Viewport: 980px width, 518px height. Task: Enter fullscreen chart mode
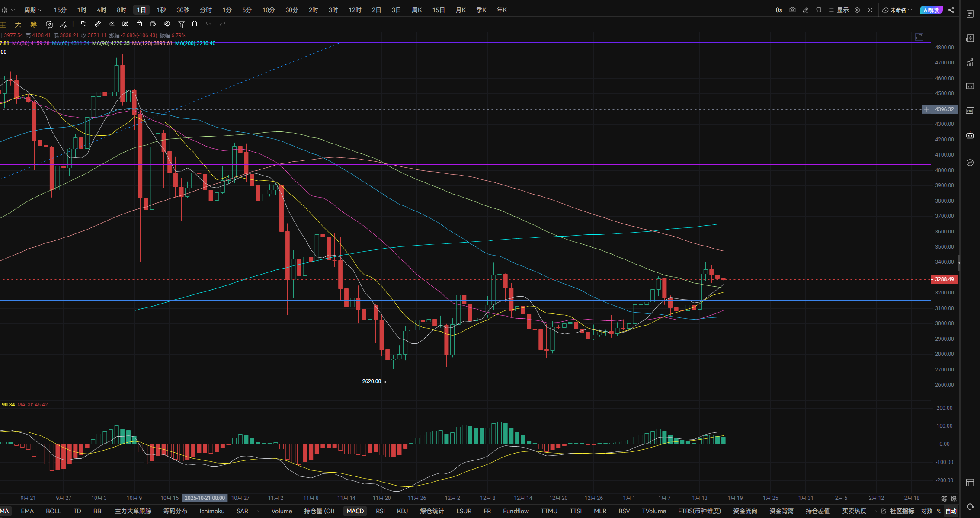click(870, 10)
